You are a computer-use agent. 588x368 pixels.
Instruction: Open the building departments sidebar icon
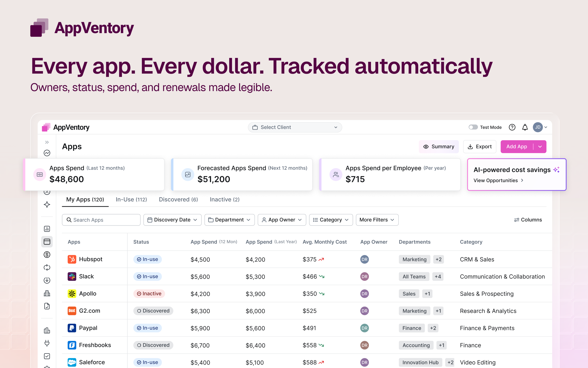tap(47, 293)
